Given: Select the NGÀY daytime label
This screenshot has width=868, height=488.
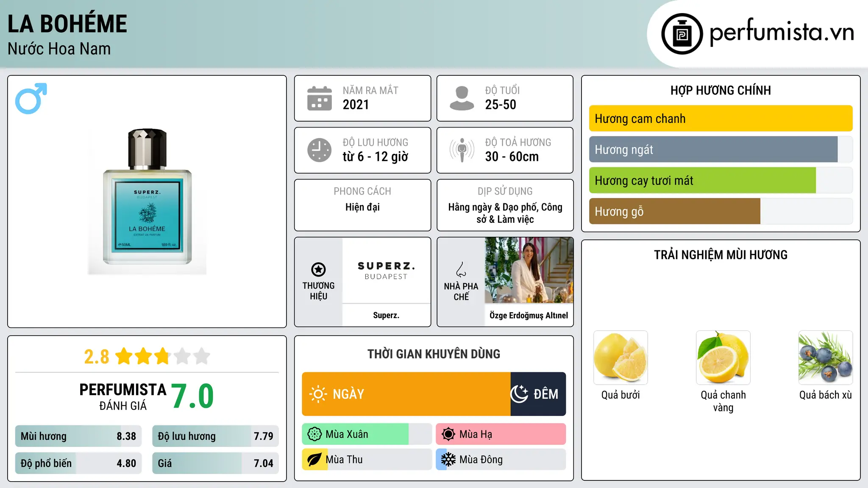Looking at the screenshot, I should click(348, 394).
